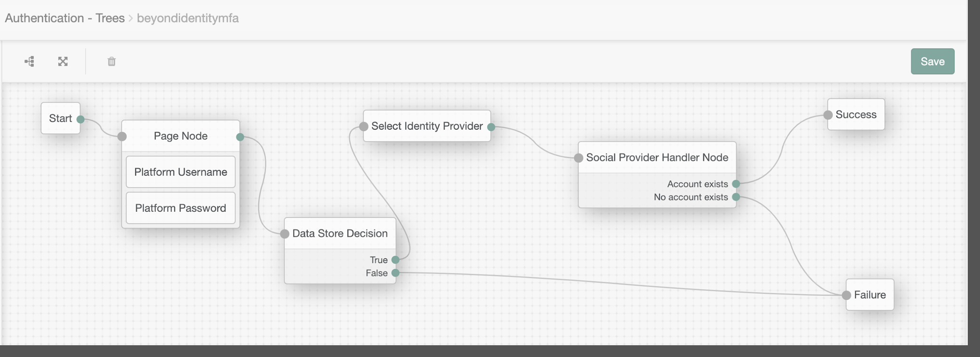Click the fullscreen expand icon
Screen dimensions: 980x357
tap(63, 62)
